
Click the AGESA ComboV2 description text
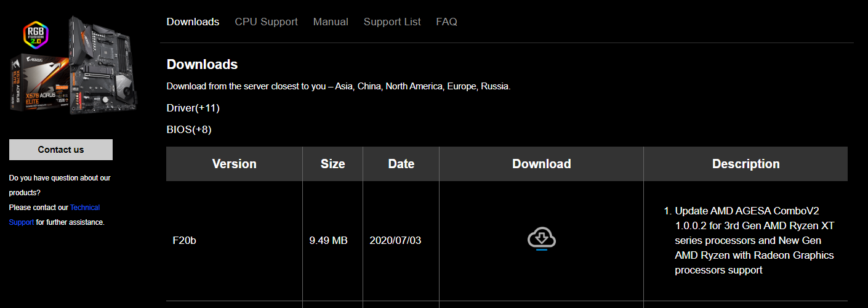point(750,240)
